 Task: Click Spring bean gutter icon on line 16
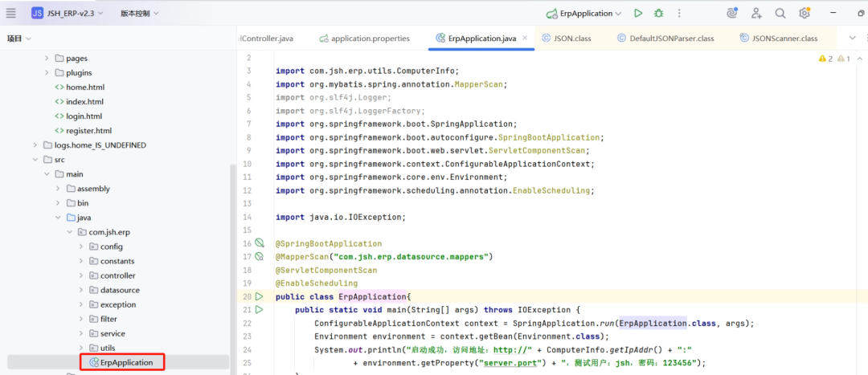point(260,243)
